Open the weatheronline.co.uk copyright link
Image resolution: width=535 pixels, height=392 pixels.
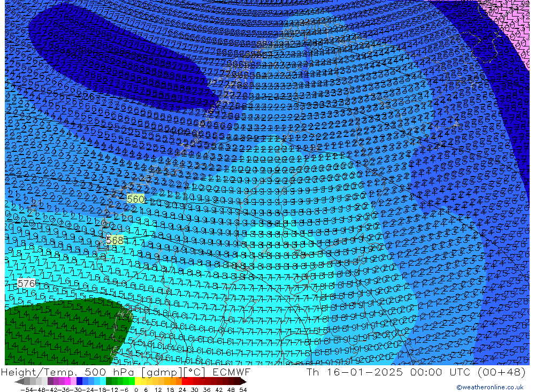point(490,387)
